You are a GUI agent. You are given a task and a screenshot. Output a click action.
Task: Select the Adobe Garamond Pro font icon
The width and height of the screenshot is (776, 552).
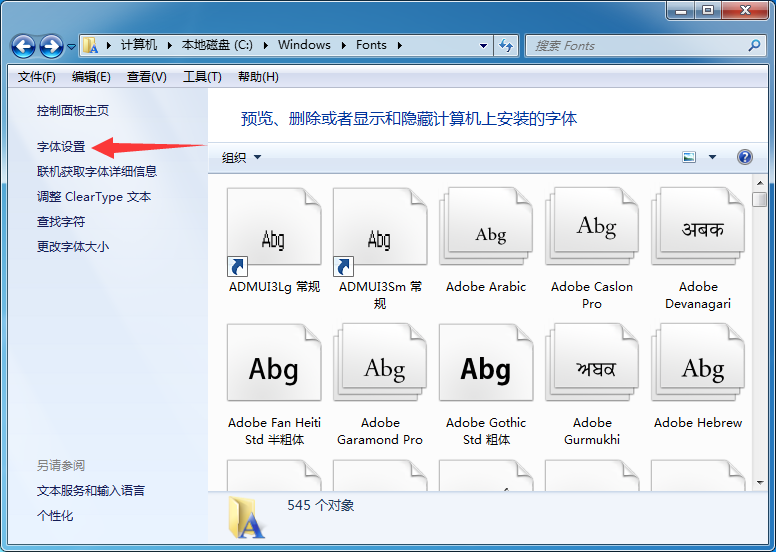pyautogui.click(x=380, y=363)
